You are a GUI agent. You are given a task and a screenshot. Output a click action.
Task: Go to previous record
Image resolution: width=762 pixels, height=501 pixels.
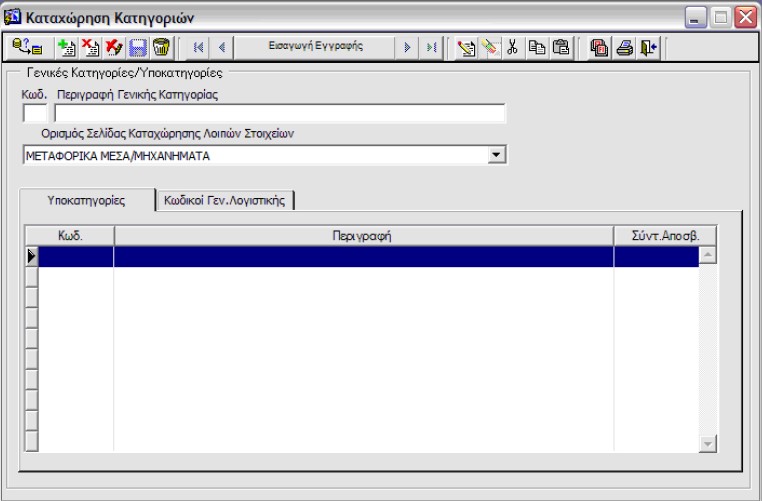point(221,47)
